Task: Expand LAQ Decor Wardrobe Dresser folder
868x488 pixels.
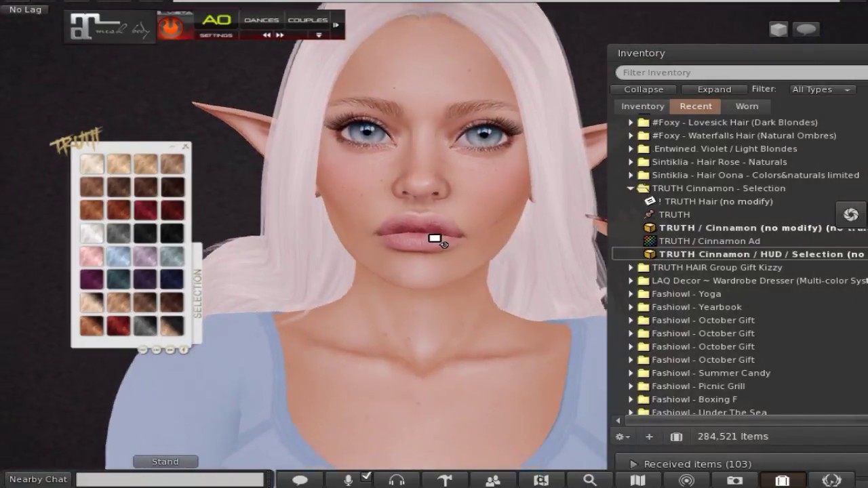Action: click(x=631, y=281)
